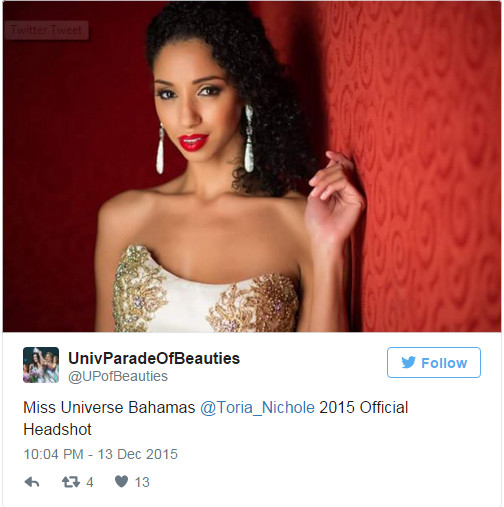Open the account's profile avatar thumbnail
The image size is (504, 507).
click(x=41, y=365)
